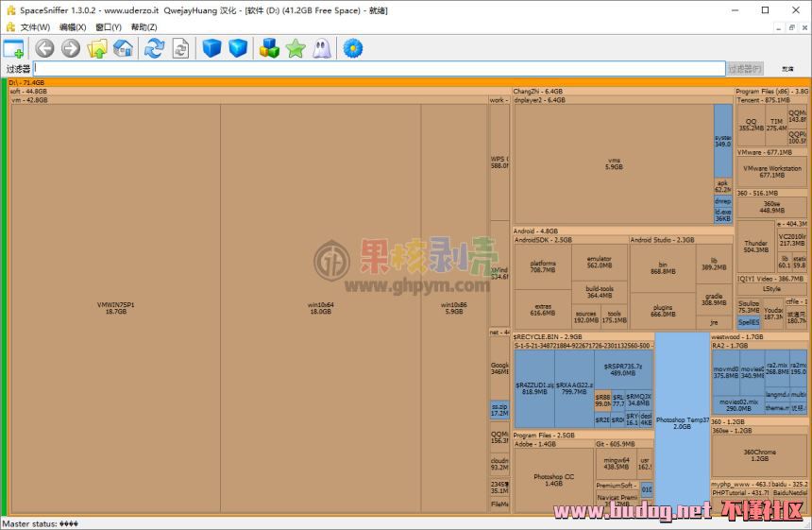
Task: Click the ghost unknown space icon
Action: (x=322, y=49)
